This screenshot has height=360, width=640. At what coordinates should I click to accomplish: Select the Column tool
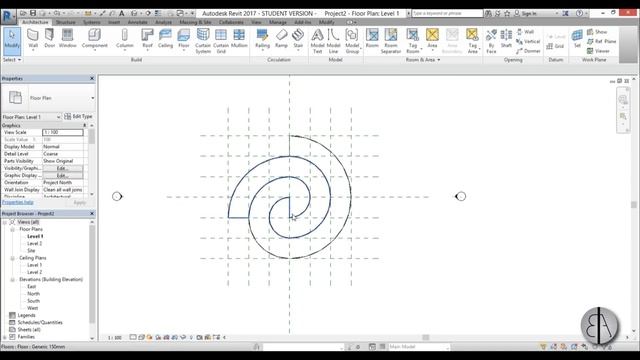point(124,40)
